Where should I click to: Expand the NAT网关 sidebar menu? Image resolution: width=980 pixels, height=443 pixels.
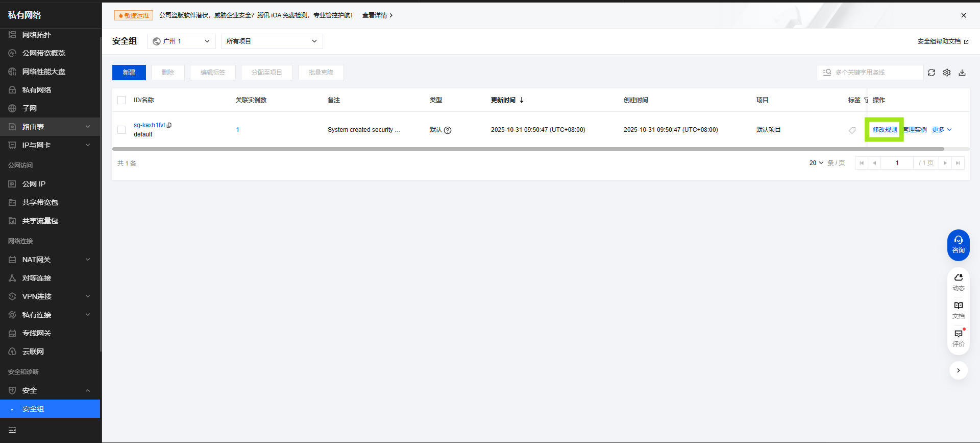click(x=50, y=260)
